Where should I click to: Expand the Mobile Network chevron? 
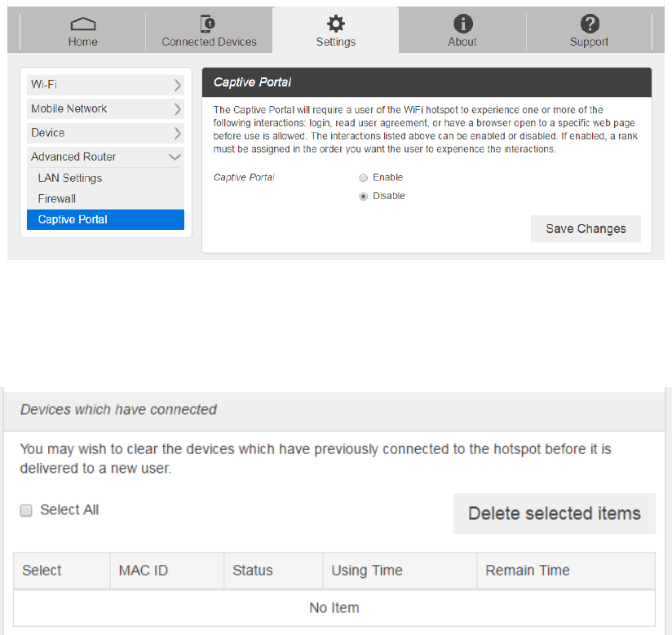[177, 109]
